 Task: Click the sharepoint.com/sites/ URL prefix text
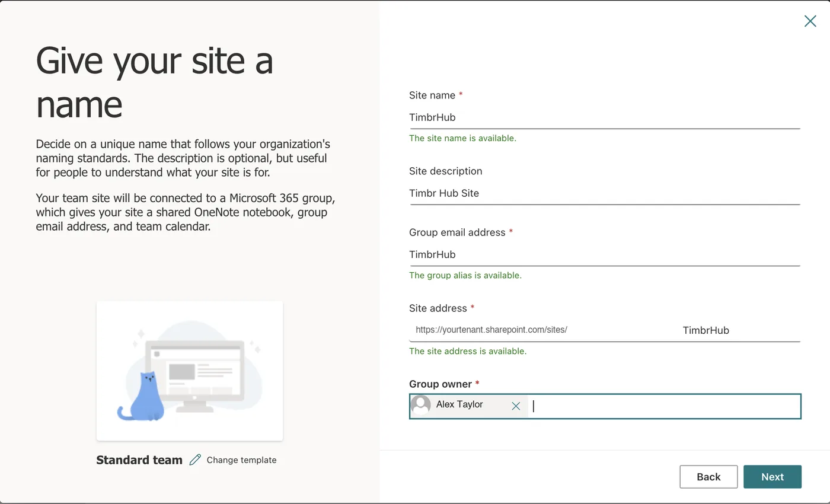[x=491, y=330]
